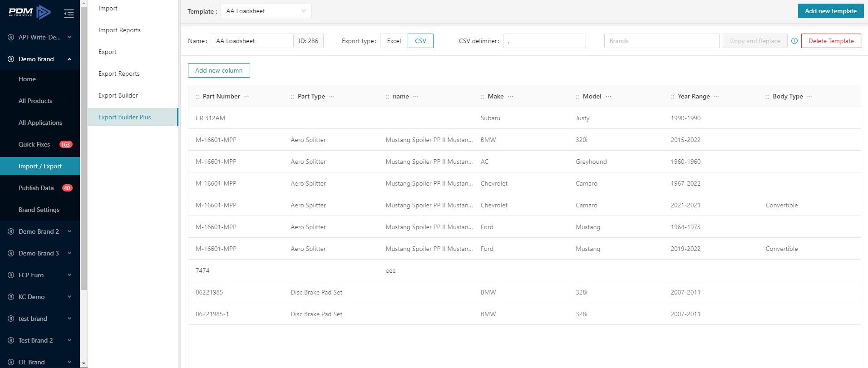Screen dimensions: 868x368
Task: Click the info icon beside Copy and Replace
Action: click(794, 41)
